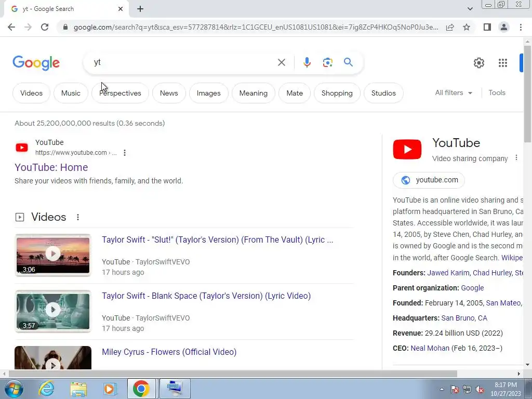The height and width of the screenshot is (399, 532).
Task: Close the 'yt - Google Search' tab
Action: tap(121, 9)
